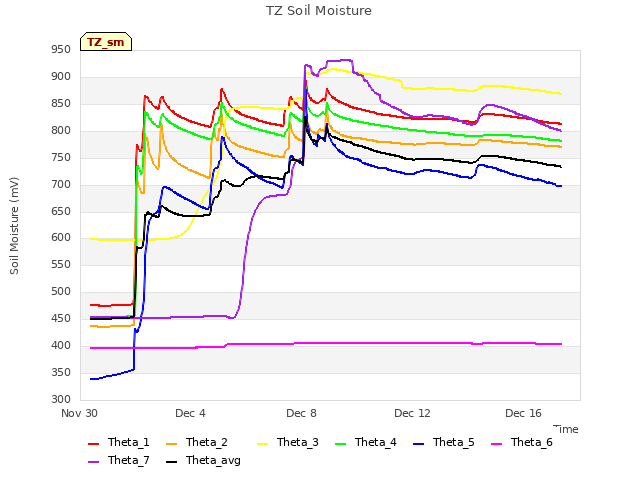Click the 500 y-axis tick label
The width and height of the screenshot is (640, 480).
(x=61, y=291)
